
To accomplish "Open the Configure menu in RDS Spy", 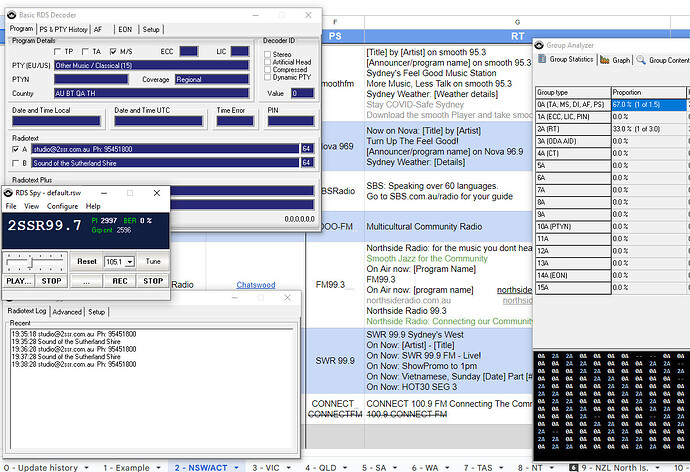I will point(63,205).
